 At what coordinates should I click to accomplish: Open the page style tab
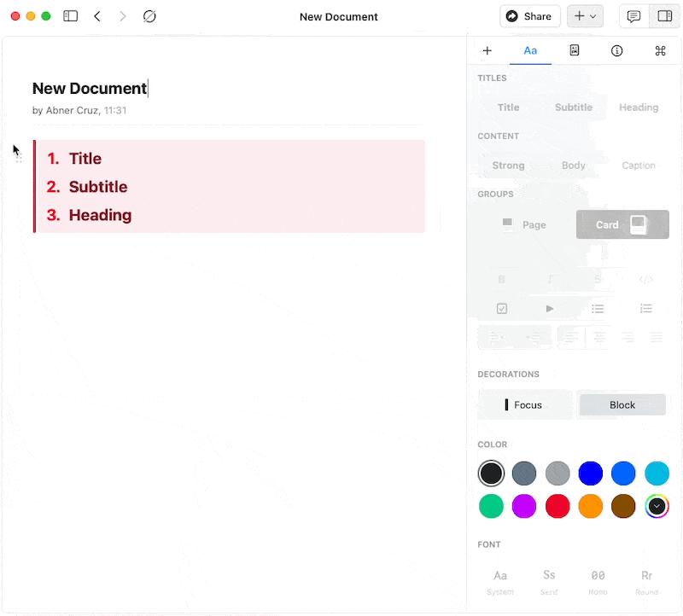click(575, 50)
